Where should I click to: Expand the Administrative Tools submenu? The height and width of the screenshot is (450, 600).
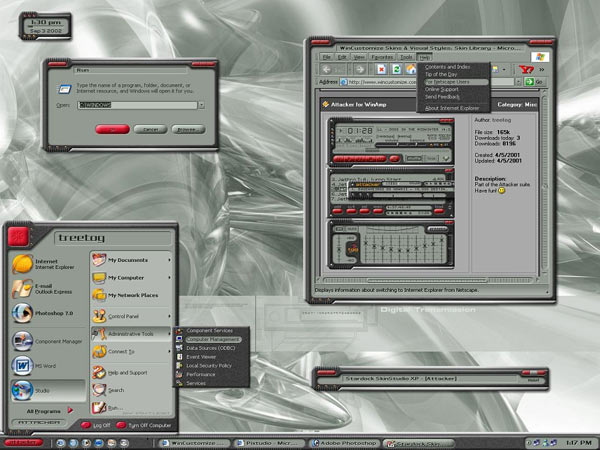(x=169, y=334)
